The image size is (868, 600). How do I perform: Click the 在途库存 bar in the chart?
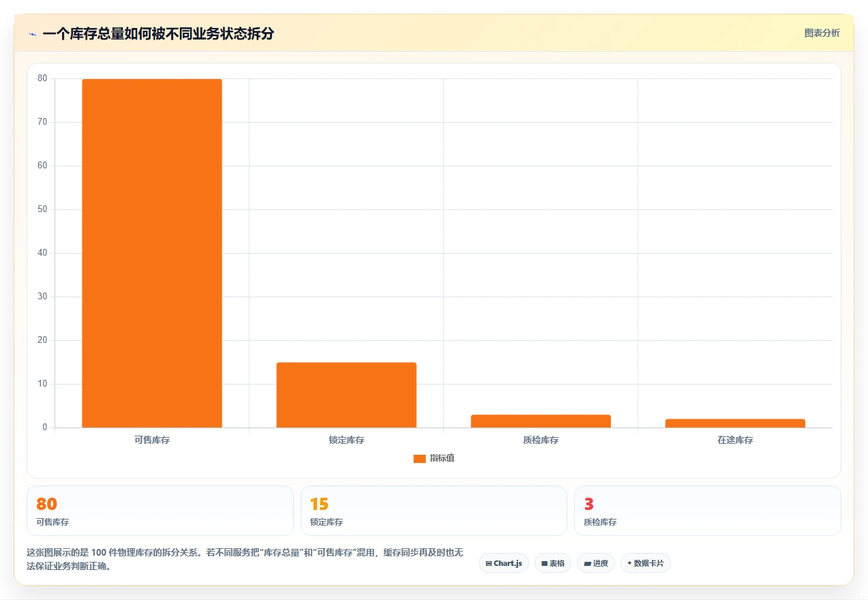(735, 423)
